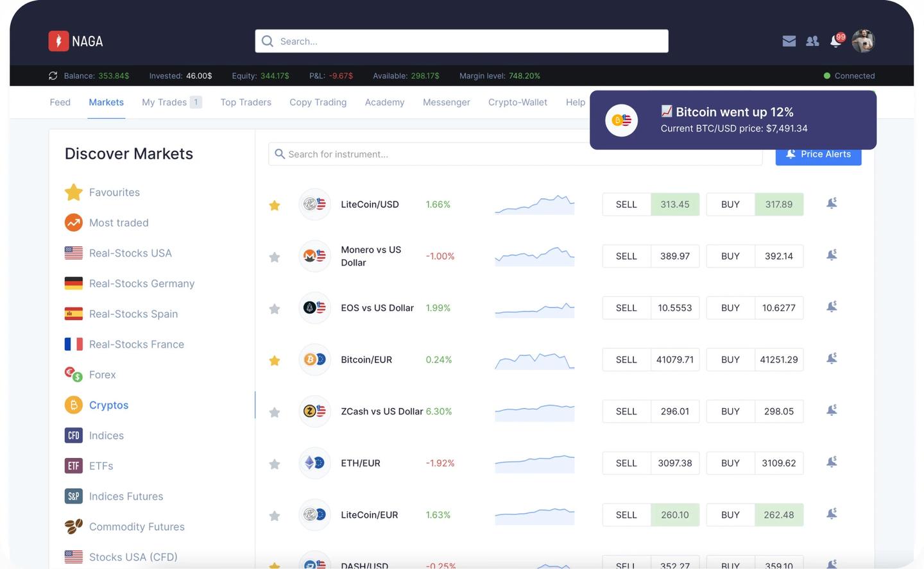This screenshot has height=569, width=924.
Task: Select Forex in market categories
Action: pyautogui.click(x=102, y=375)
